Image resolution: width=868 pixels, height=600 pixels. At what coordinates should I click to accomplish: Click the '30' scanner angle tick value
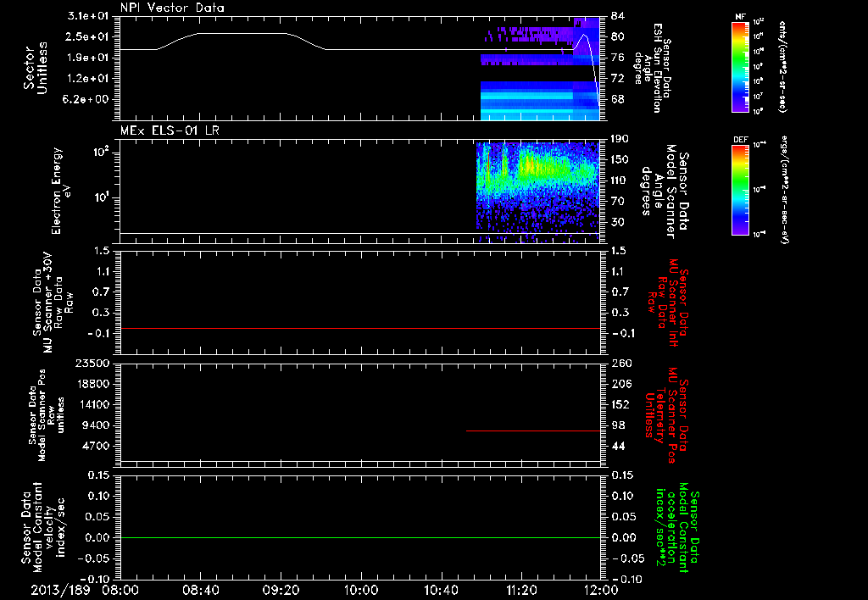[x=618, y=222]
